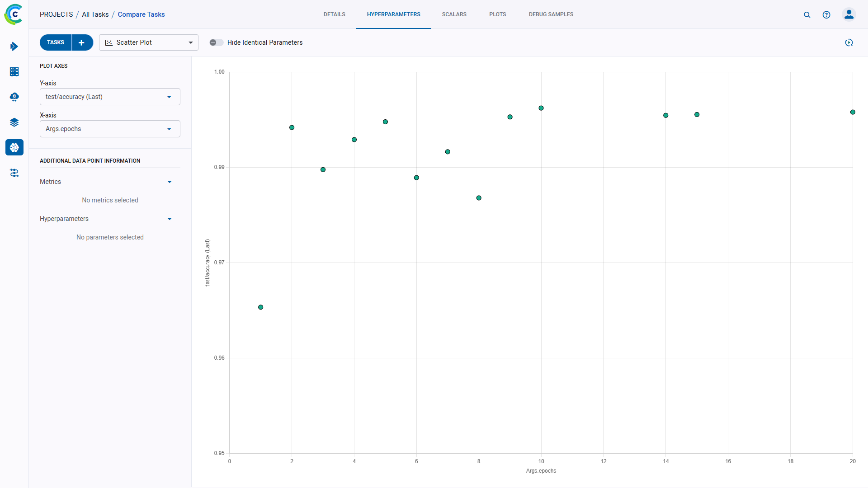Open the DEBUG SAMPLES tab
Image resolution: width=868 pixels, height=488 pixels.
point(551,14)
